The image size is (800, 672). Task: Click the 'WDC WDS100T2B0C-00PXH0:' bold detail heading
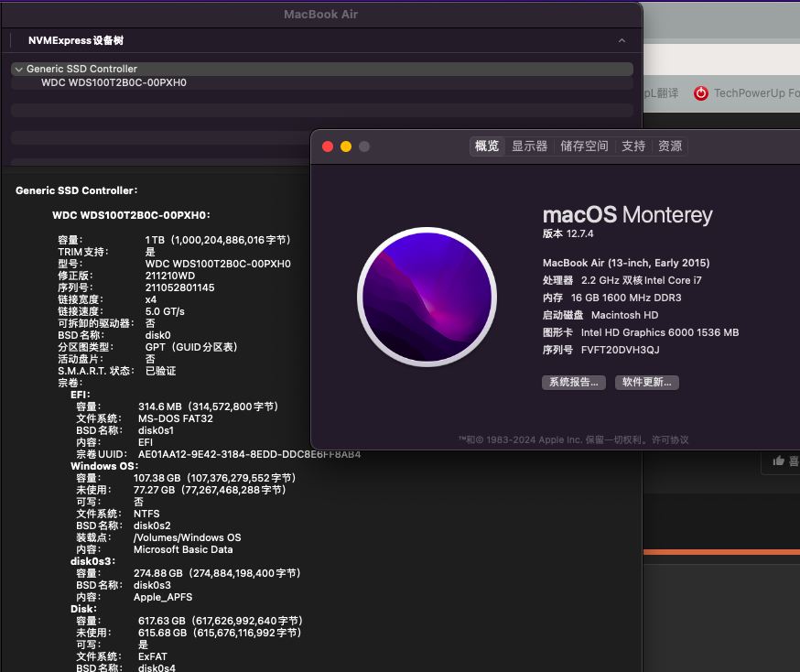(131, 215)
